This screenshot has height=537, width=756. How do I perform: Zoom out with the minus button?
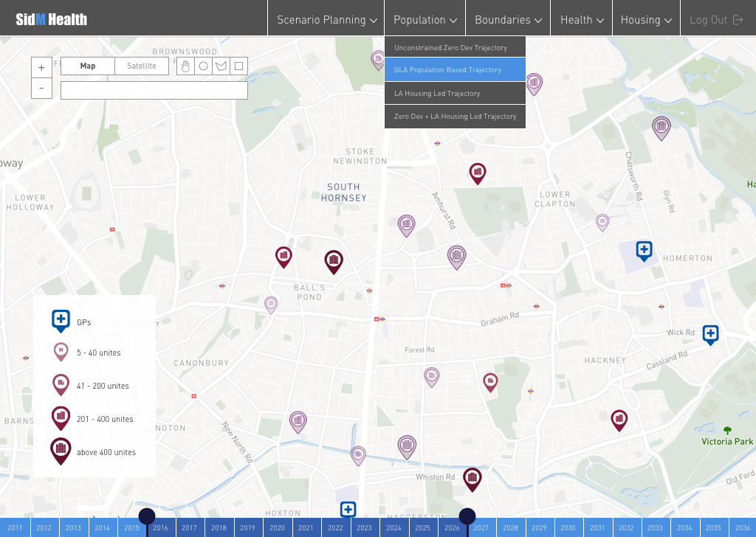click(x=41, y=88)
